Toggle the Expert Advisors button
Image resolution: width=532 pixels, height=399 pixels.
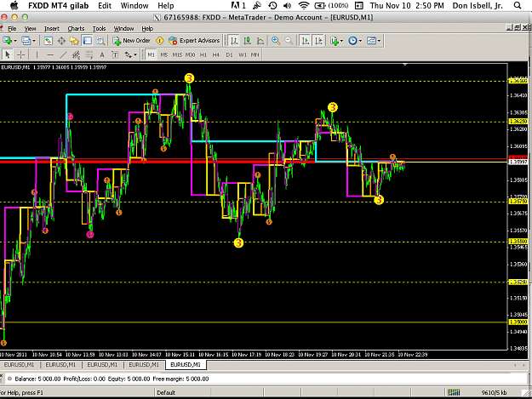[194, 41]
